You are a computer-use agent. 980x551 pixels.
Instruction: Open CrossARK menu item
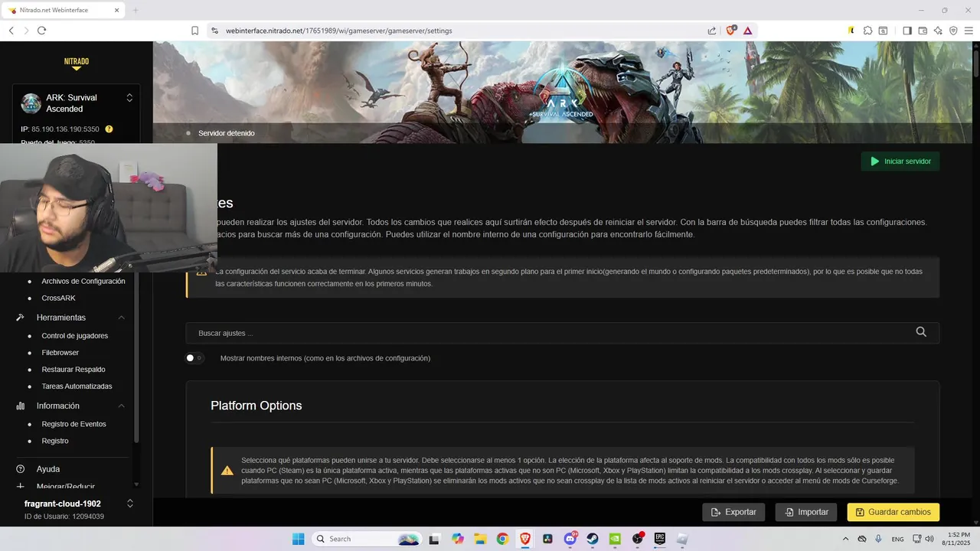[58, 298]
